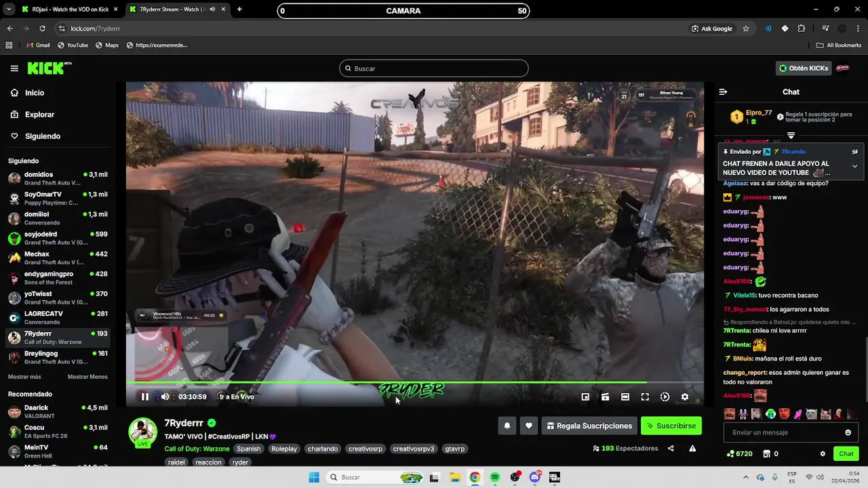Share the stream via share icon
868x488 pixels.
pos(671,448)
